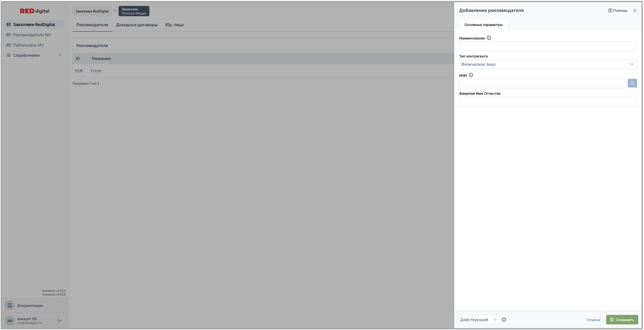Click the logout icon near account
The height and width of the screenshot is (330, 644).
60,321
